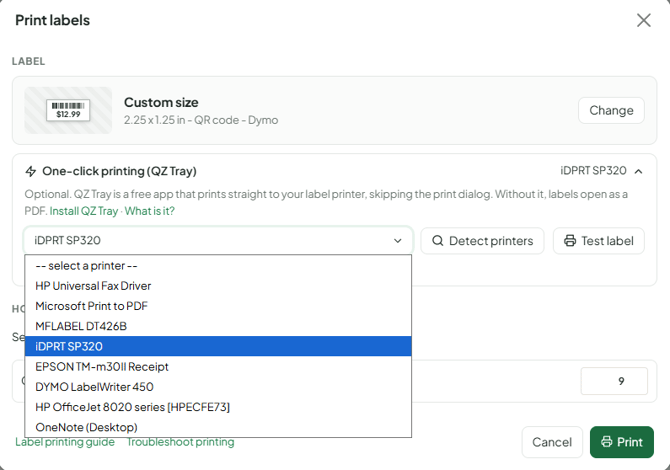Open the Label printing guide link

[x=65, y=442]
